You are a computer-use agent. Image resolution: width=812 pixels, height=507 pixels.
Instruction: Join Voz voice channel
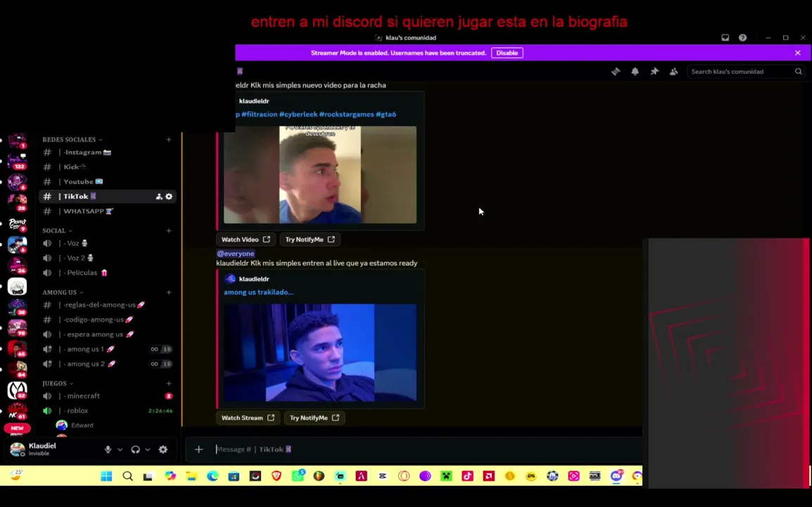(x=107, y=243)
